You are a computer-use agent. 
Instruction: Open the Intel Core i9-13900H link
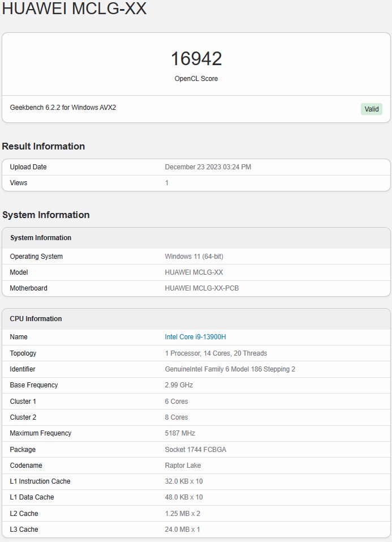click(195, 337)
